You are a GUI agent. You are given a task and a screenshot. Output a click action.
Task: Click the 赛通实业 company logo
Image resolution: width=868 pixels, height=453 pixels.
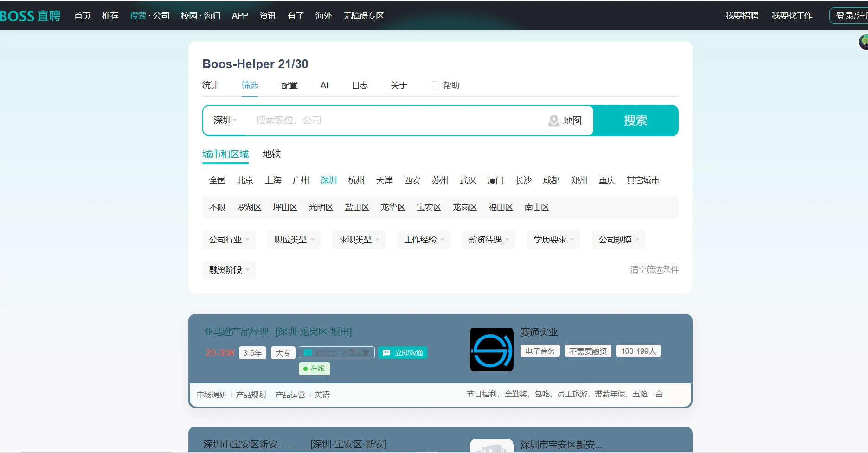click(x=491, y=350)
